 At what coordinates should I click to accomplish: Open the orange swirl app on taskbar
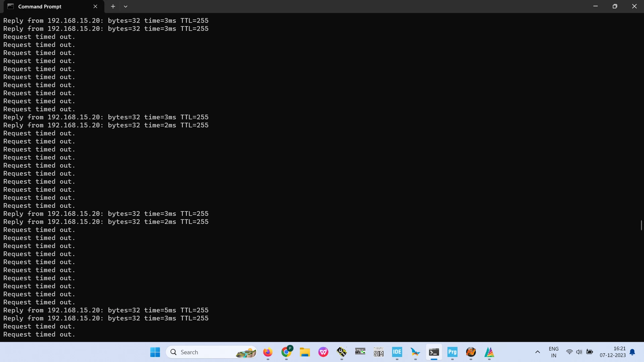pos(471,352)
